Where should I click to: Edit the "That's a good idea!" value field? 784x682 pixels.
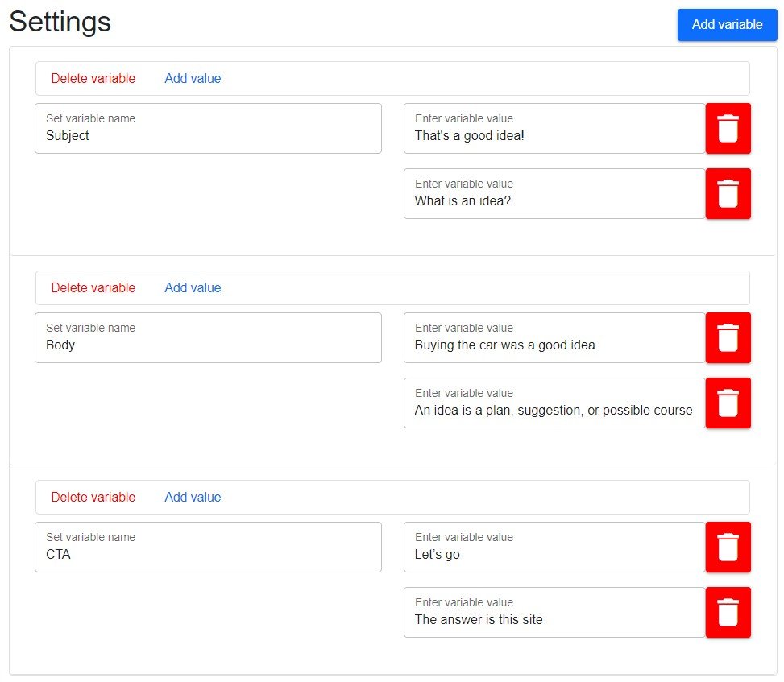point(554,128)
